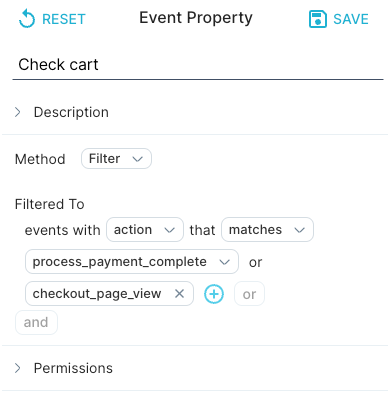This screenshot has height=400, width=388.
Task: Remove the checkout_page_view value with X
Action: pyautogui.click(x=179, y=294)
